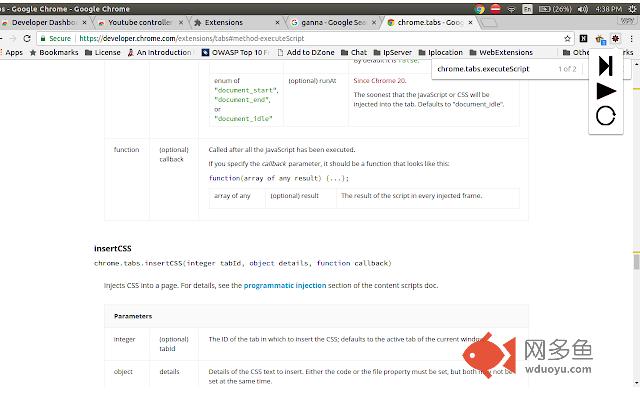Click the Chrome icon in system tray

pyautogui.click(x=480, y=9)
